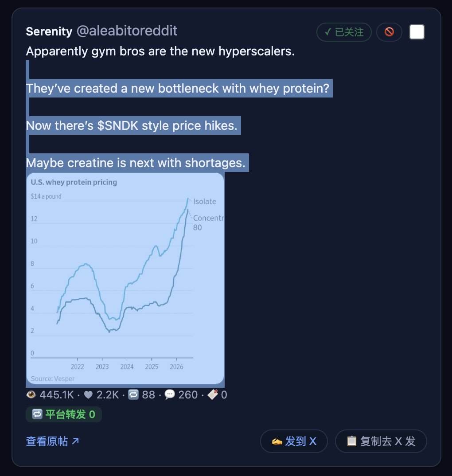Click the @aleabitoreddit handle

click(x=127, y=31)
